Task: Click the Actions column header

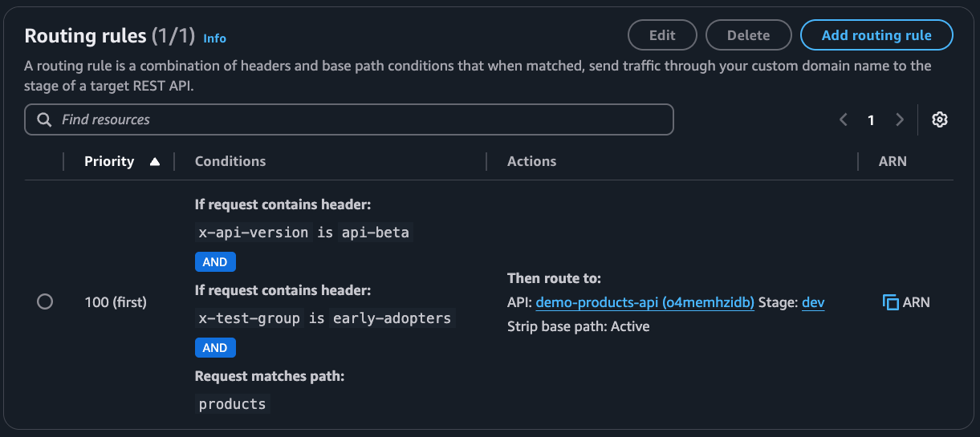Action: pyautogui.click(x=531, y=161)
